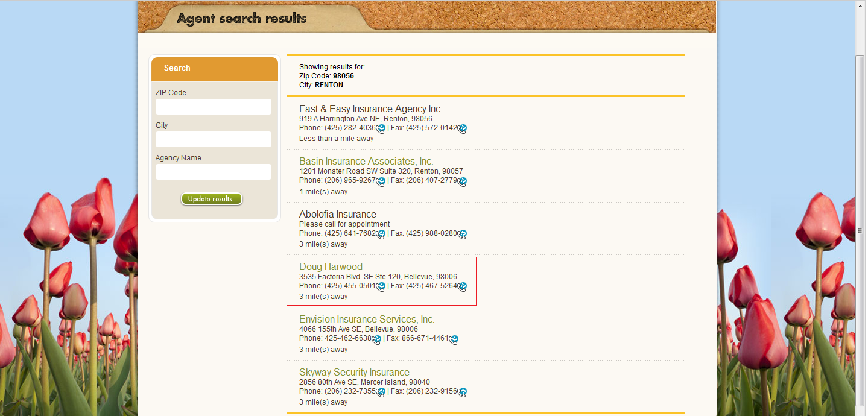The image size is (868, 416).
Task: Focus the City input field
Action: pyautogui.click(x=214, y=139)
